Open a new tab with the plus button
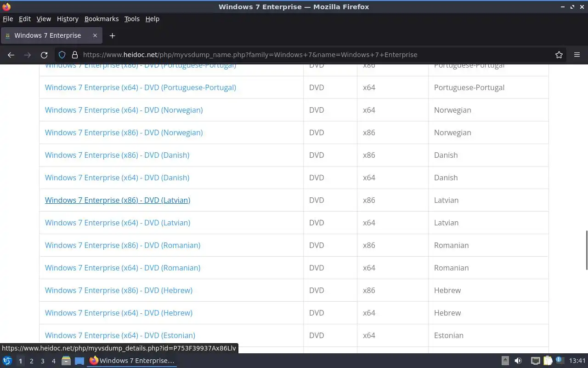 pyautogui.click(x=112, y=35)
